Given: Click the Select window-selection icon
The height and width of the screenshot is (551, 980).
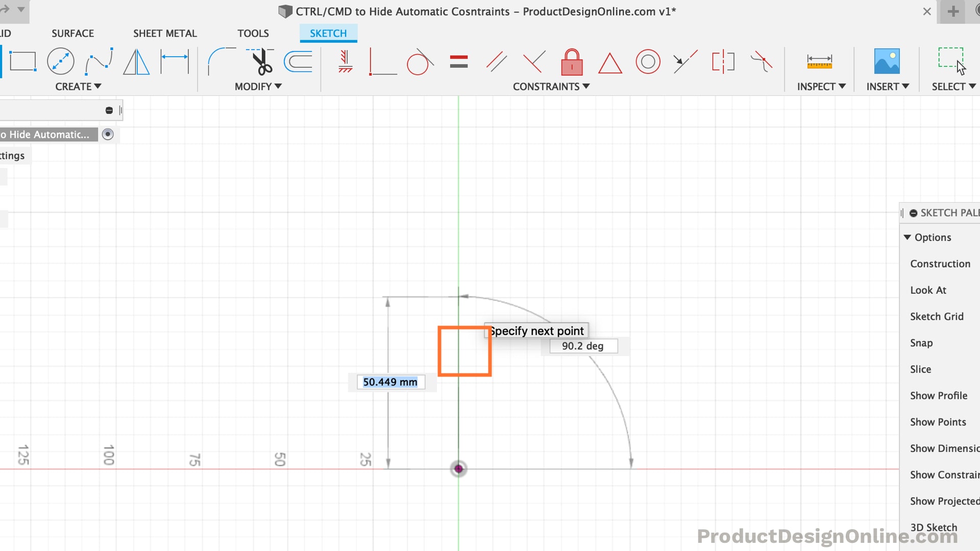Looking at the screenshot, I should point(952,61).
